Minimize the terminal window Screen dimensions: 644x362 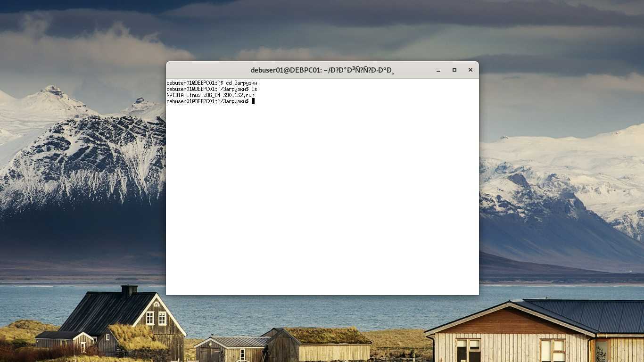(438, 70)
